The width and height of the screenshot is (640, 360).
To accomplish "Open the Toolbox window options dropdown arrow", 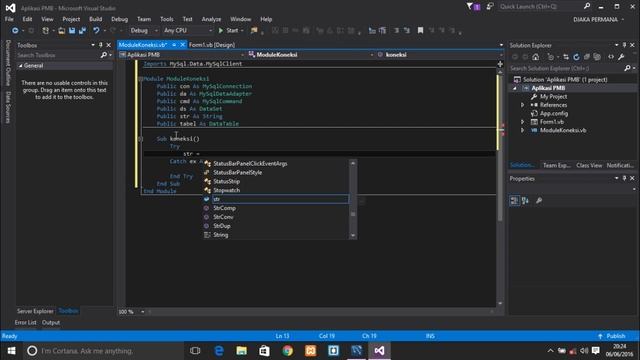I will [93, 45].
